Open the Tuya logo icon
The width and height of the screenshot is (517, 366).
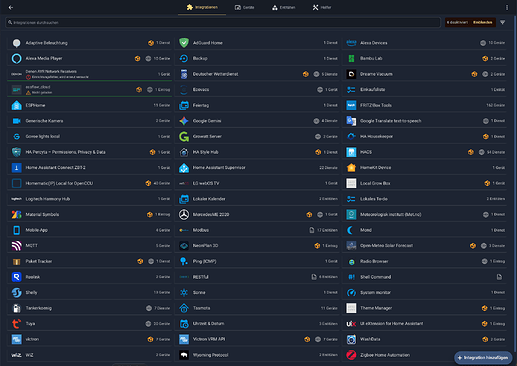[16, 324]
